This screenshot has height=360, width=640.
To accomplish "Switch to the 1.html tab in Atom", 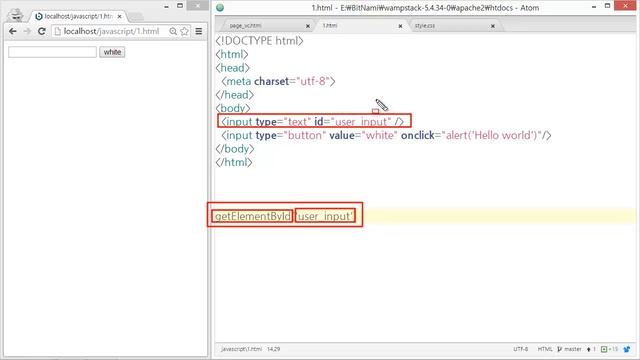I will pos(330,25).
